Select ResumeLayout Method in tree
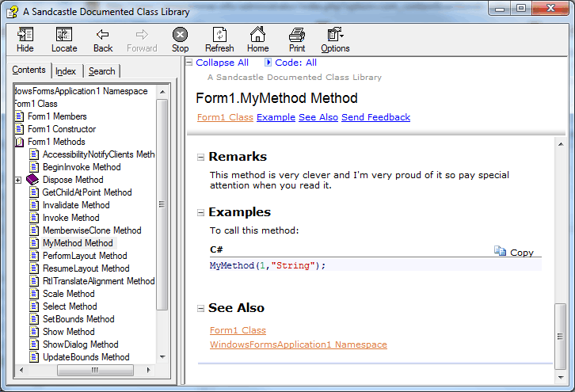 click(86, 268)
